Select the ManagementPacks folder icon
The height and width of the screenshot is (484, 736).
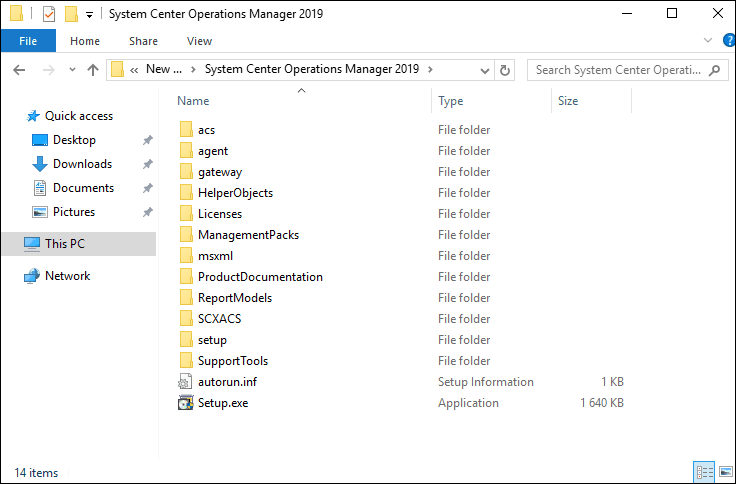pyautogui.click(x=186, y=235)
